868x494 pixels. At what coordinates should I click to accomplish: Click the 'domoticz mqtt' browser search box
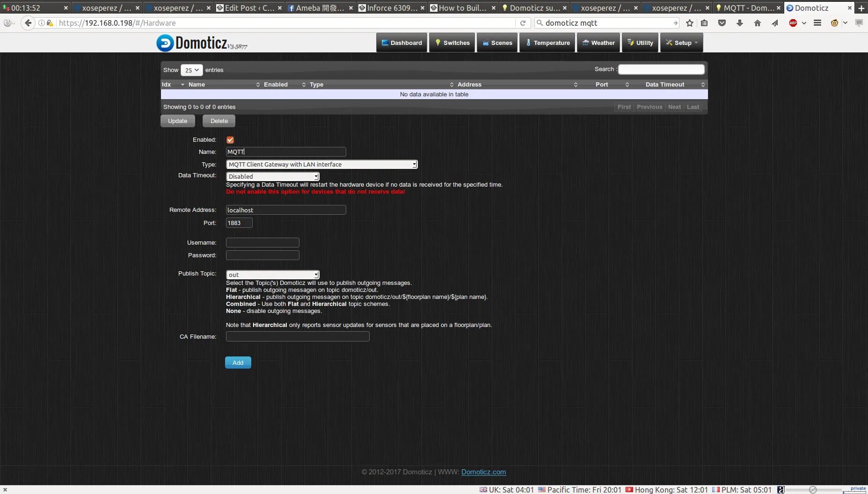[606, 23]
